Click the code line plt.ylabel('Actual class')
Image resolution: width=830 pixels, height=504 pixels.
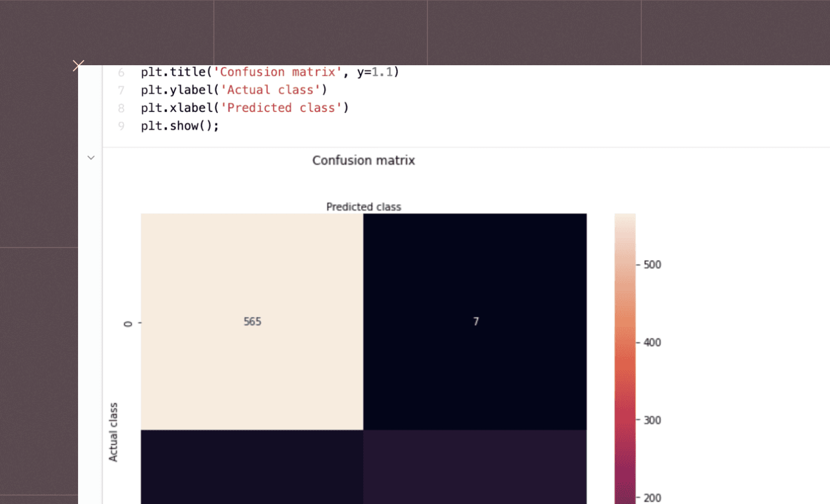click(x=234, y=90)
